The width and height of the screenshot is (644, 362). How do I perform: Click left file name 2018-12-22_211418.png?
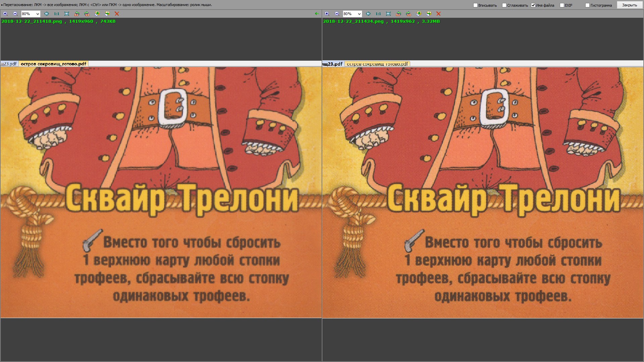pyautogui.click(x=32, y=21)
